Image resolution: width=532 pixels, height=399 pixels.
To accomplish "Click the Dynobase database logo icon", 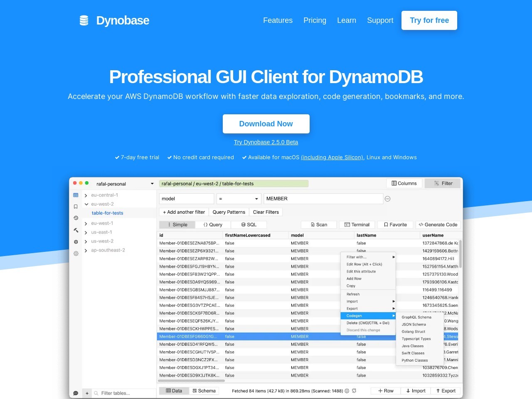I will coord(84,20).
